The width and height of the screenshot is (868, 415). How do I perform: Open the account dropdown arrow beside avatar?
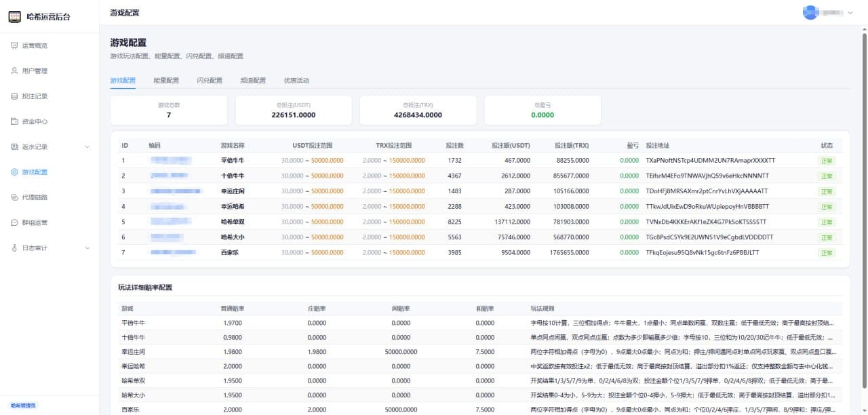coord(850,13)
